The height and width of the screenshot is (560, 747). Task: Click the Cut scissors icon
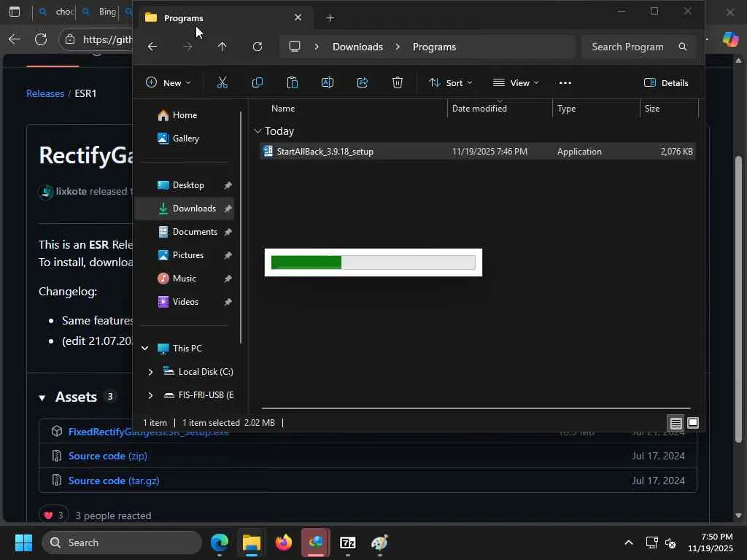[x=222, y=83]
